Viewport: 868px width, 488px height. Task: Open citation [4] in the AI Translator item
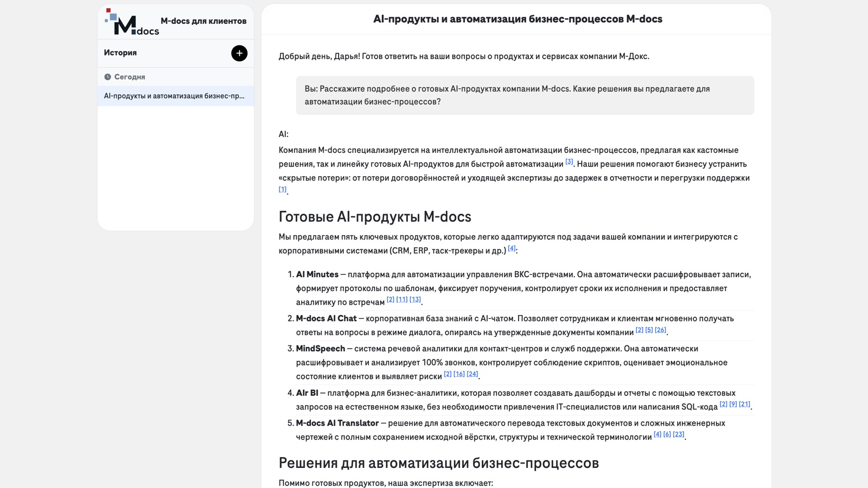coord(658,434)
